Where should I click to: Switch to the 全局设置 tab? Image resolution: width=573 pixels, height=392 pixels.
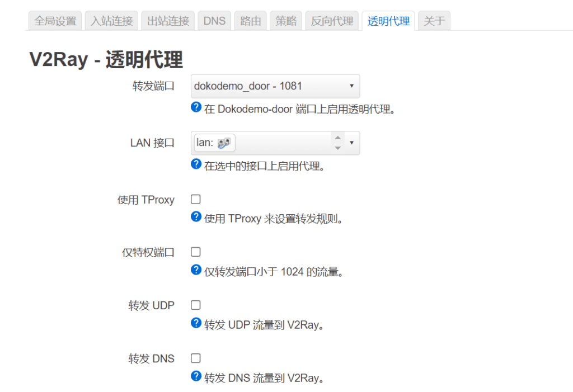54,20
